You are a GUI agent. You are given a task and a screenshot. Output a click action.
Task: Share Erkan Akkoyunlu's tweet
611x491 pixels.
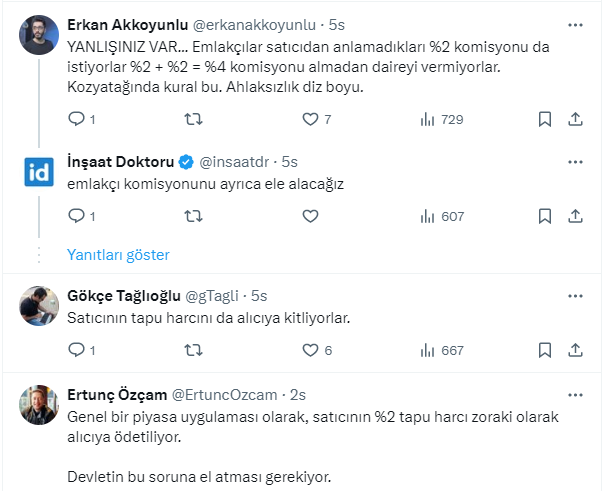[x=575, y=119]
